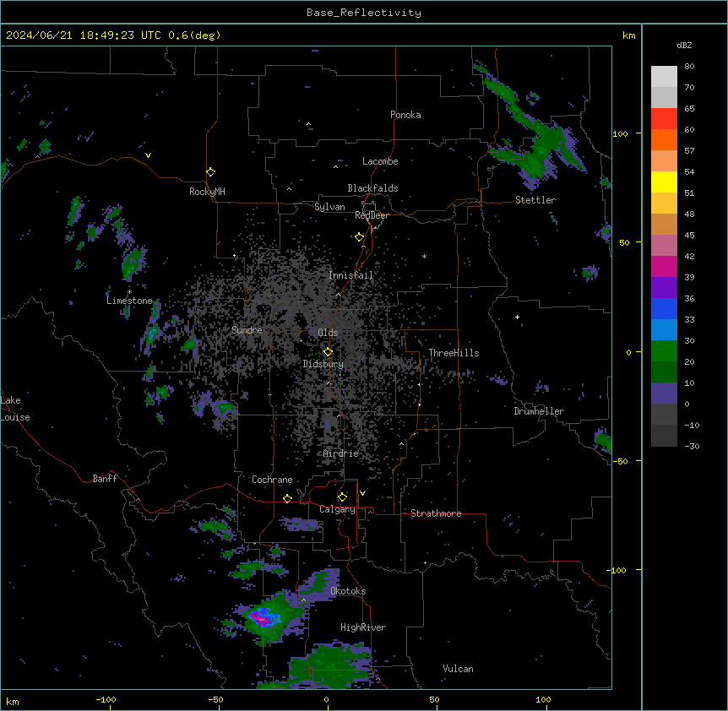728x711 pixels.
Task: Click the yellow V marker northwest of RockyMH
Action: (148, 155)
